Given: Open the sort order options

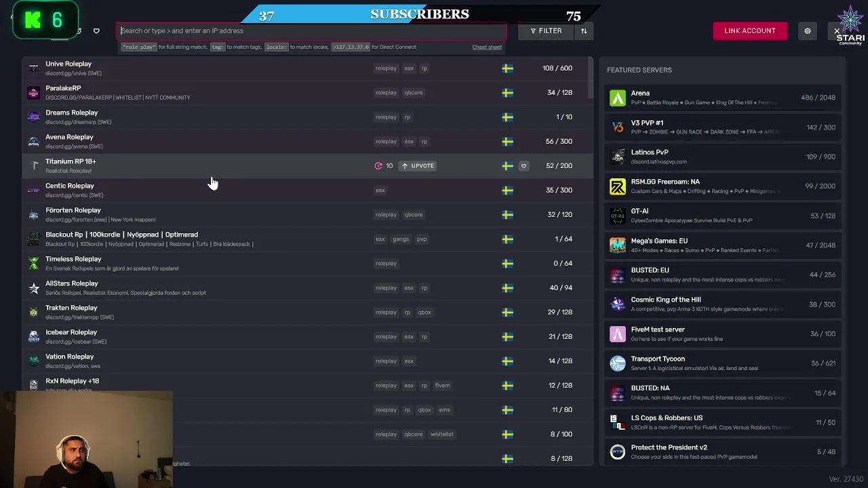Looking at the screenshot, I should point(583,30).
